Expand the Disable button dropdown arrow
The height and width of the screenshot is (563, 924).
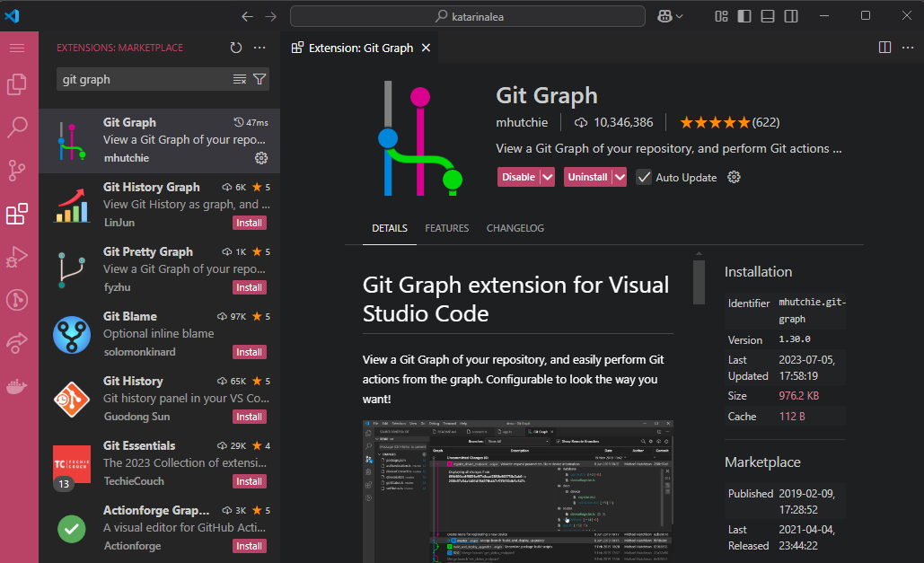tap(548, 177)
